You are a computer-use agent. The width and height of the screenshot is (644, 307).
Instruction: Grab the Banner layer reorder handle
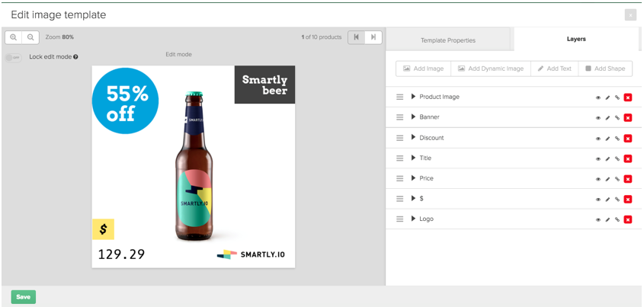[x=399, y=117]
